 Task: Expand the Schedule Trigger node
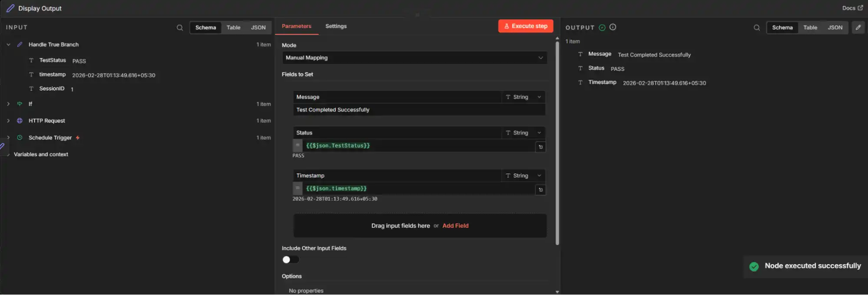8,137
